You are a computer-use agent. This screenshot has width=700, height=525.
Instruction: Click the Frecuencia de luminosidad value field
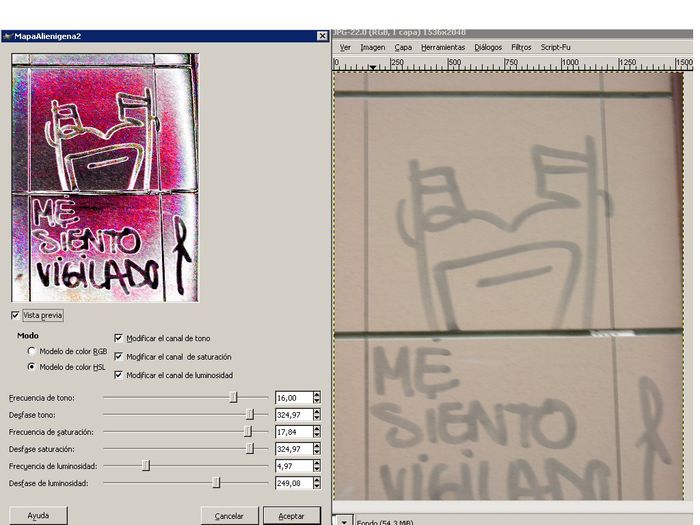click(294, 466)
